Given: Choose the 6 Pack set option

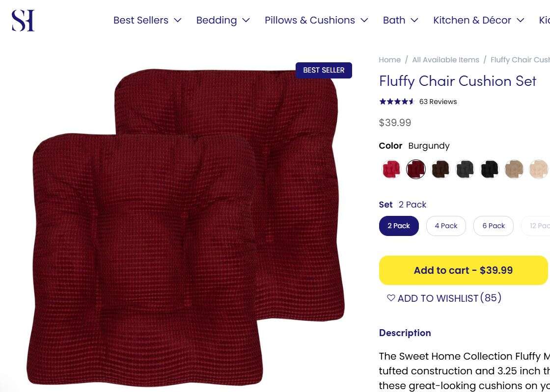Looking at the screenshot, I should click(493, 226).
